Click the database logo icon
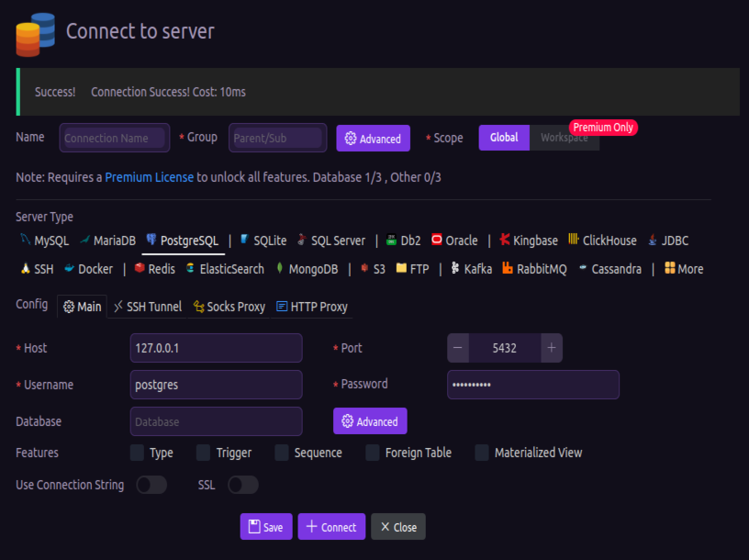This screenshot has height=560, width=749. pyautogui.click(x=36, y=35)
